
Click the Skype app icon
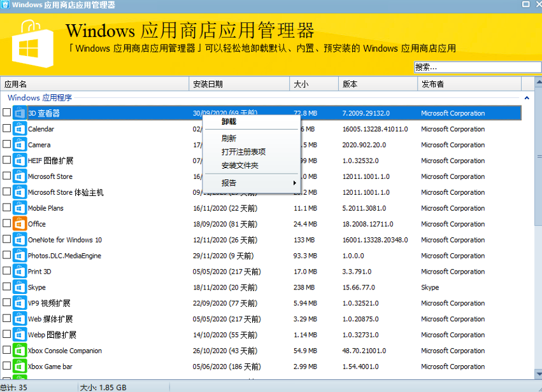pos(20,288)
